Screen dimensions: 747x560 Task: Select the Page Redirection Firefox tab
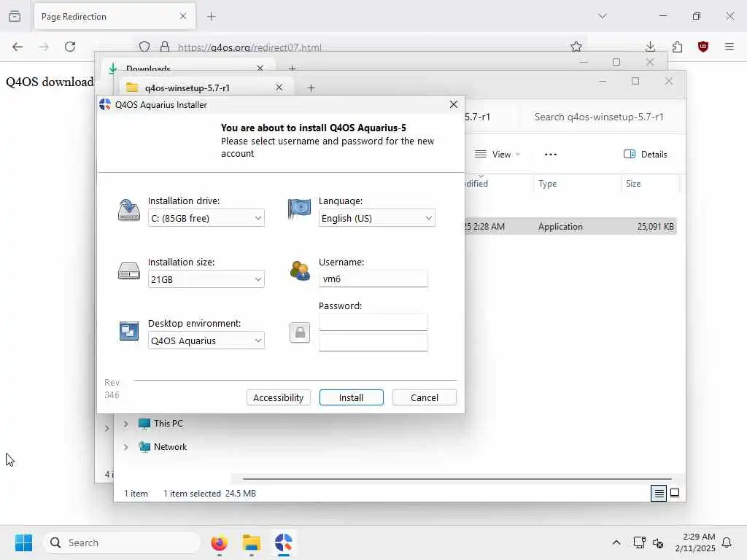coord(115,17)
